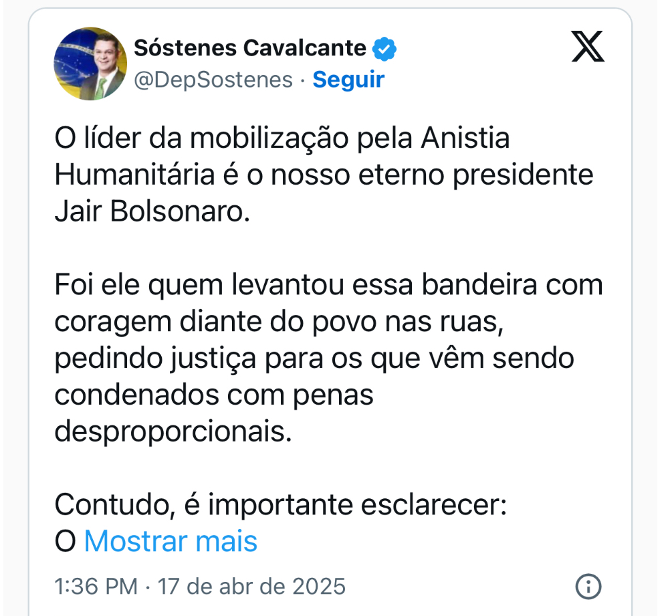Click the word "desproporcionais."
Viewport: 672px width, 616px height.
(173, 431)
